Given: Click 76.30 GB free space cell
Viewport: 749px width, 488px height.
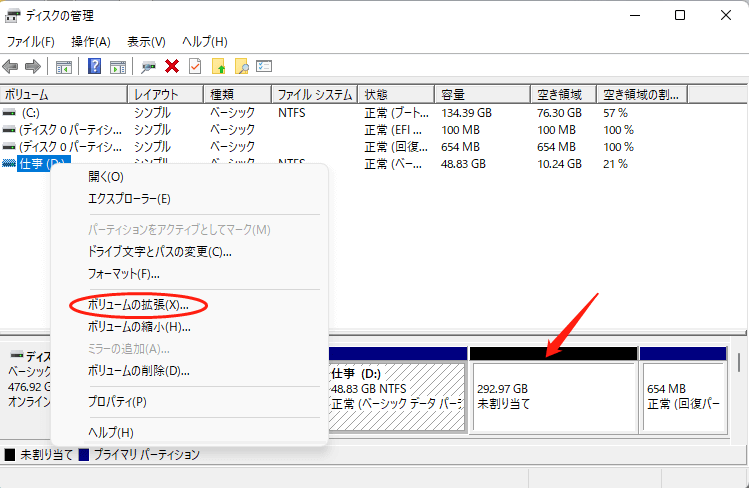Looking at the screenshot, I should [x=559, y=113].
